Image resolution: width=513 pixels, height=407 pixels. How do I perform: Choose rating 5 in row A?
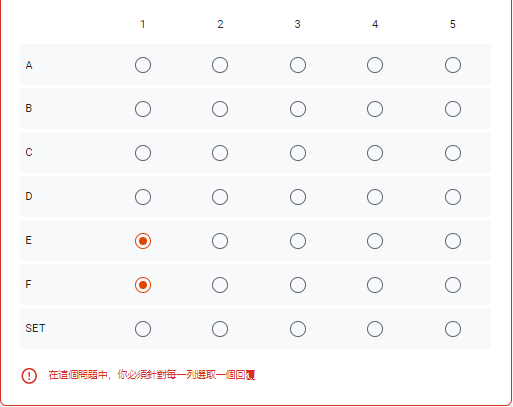coord(453,65)
